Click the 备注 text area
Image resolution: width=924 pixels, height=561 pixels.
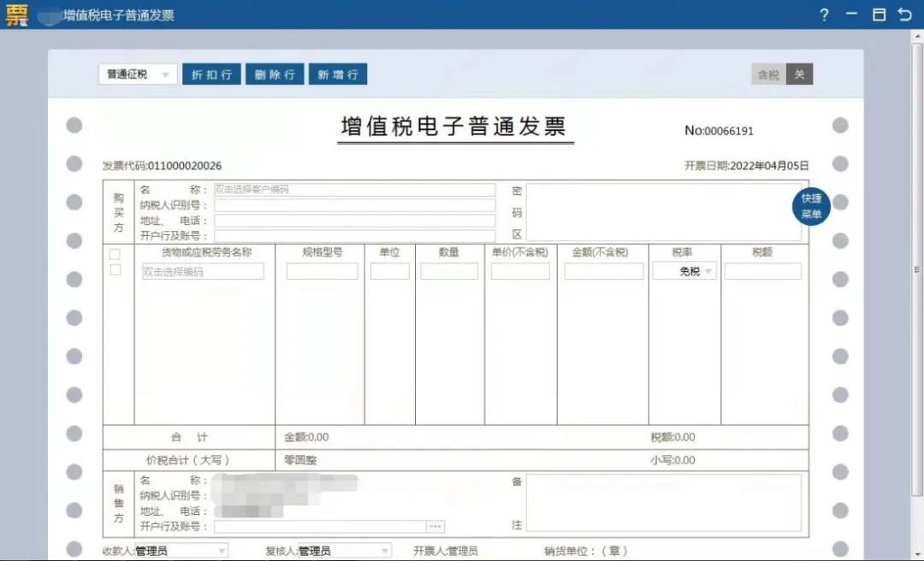664,503
